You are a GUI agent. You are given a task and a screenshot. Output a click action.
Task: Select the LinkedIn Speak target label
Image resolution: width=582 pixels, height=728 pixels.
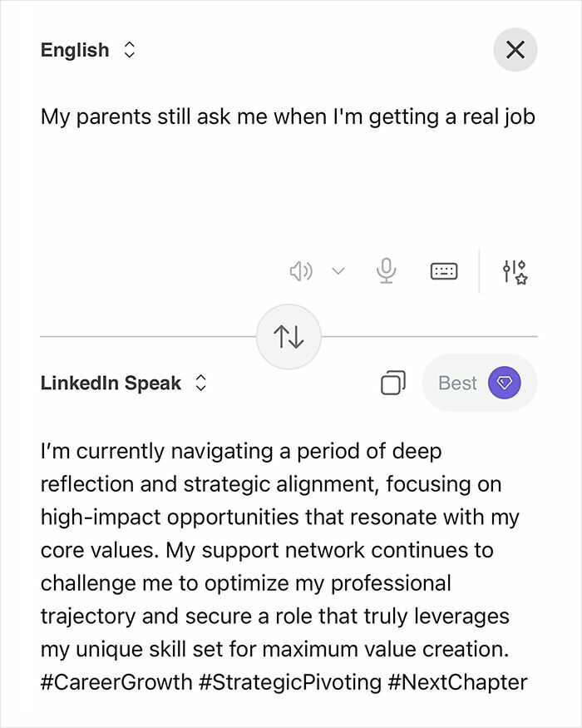click(110, 384)
